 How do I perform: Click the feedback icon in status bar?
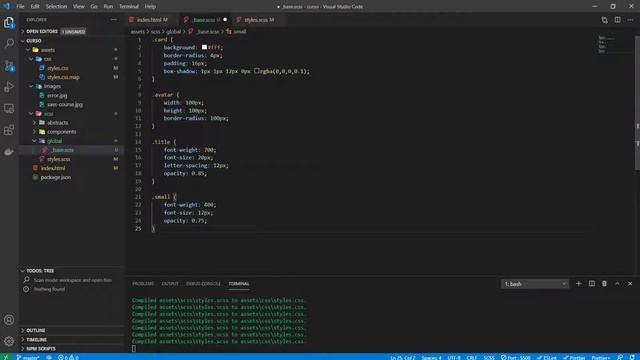(620, 357)
